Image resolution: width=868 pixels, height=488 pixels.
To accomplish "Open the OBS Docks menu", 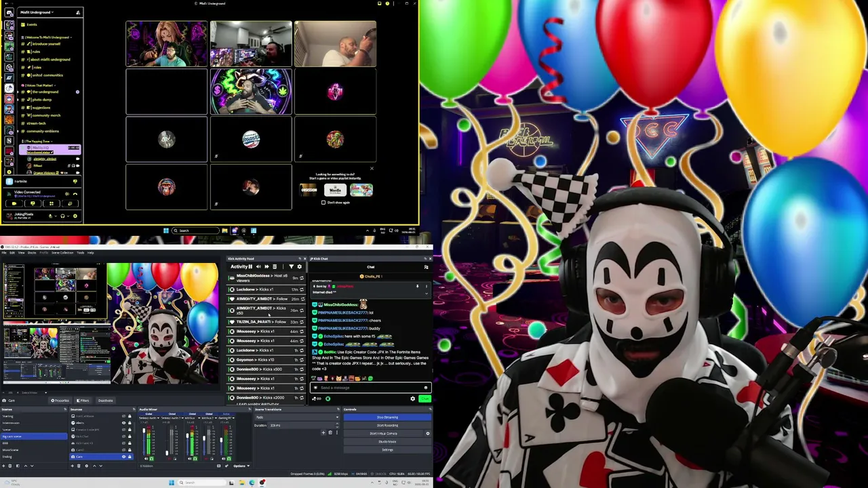I will click(x=32, y=253).
